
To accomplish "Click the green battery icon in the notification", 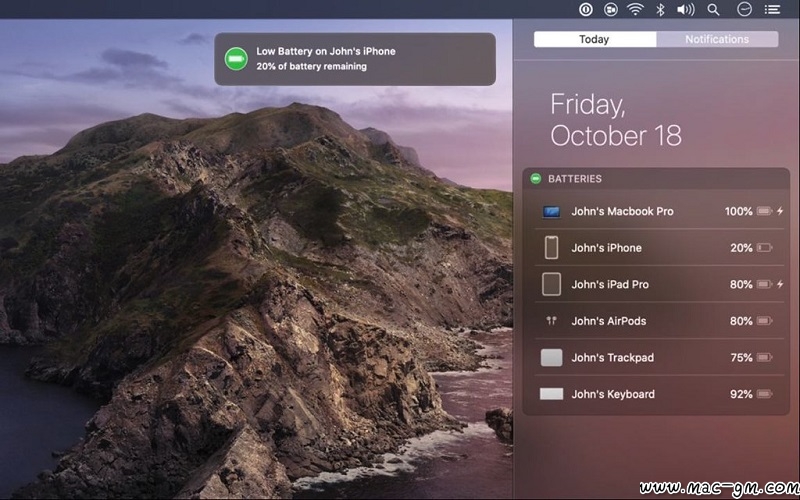I will [236, 59].
